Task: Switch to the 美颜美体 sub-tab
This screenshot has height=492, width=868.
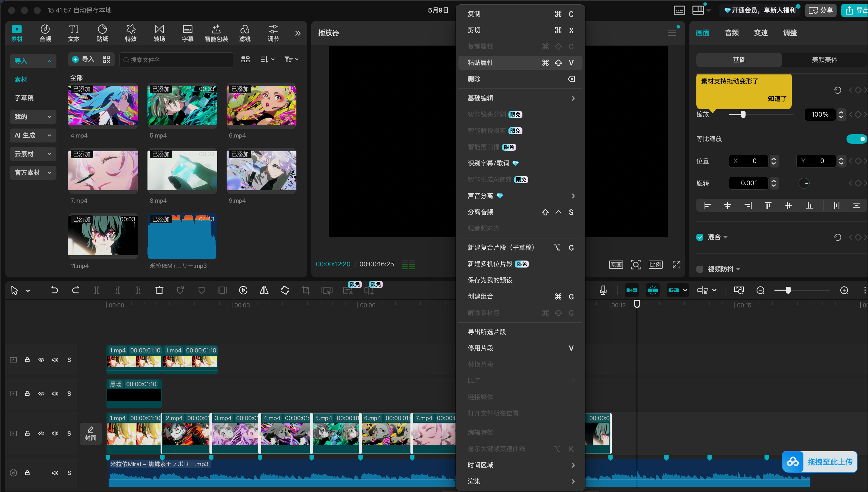Action: [824, 60]
